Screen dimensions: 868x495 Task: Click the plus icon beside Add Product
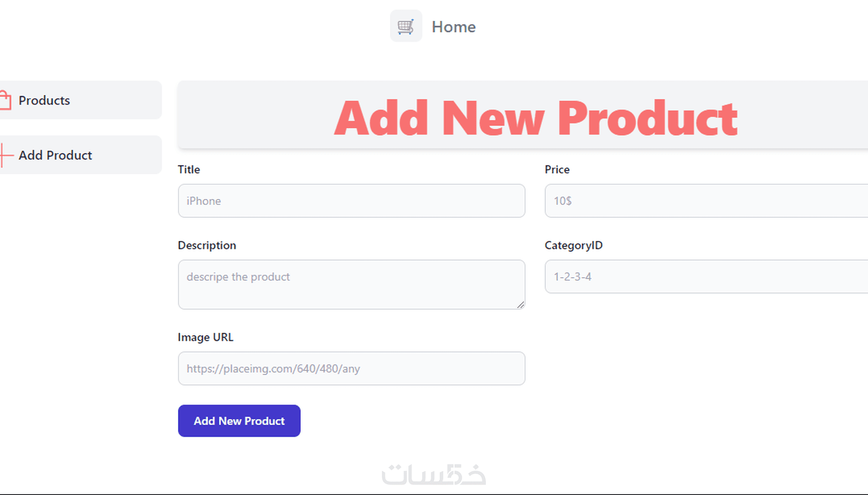click(x=5, y=155)
